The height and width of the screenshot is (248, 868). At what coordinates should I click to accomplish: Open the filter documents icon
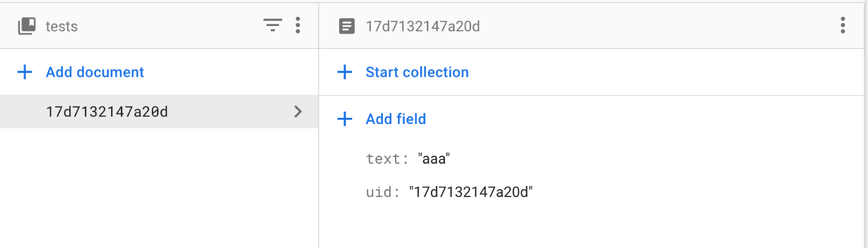tap(273, 25)
